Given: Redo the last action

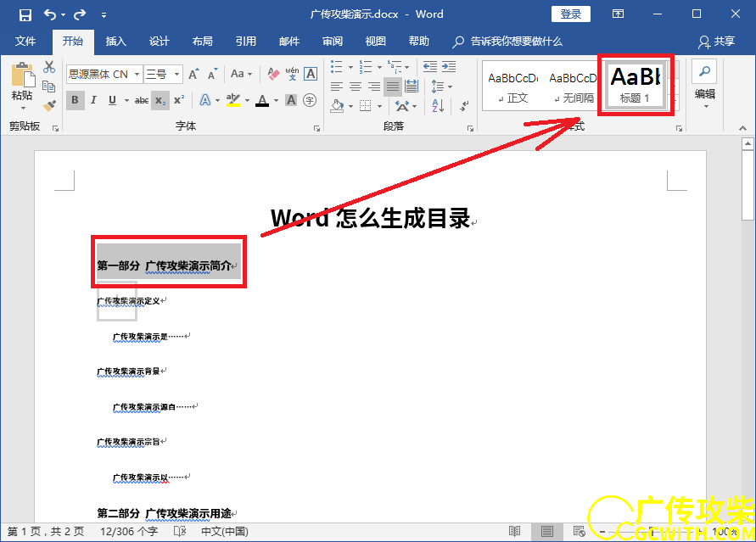Looking at the screenshot, I should [x=80, y=14].
